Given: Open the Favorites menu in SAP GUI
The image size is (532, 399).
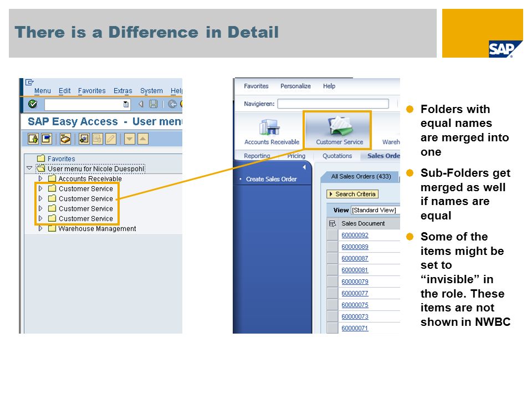Looking at the screenshot, I should click(91, 91).
